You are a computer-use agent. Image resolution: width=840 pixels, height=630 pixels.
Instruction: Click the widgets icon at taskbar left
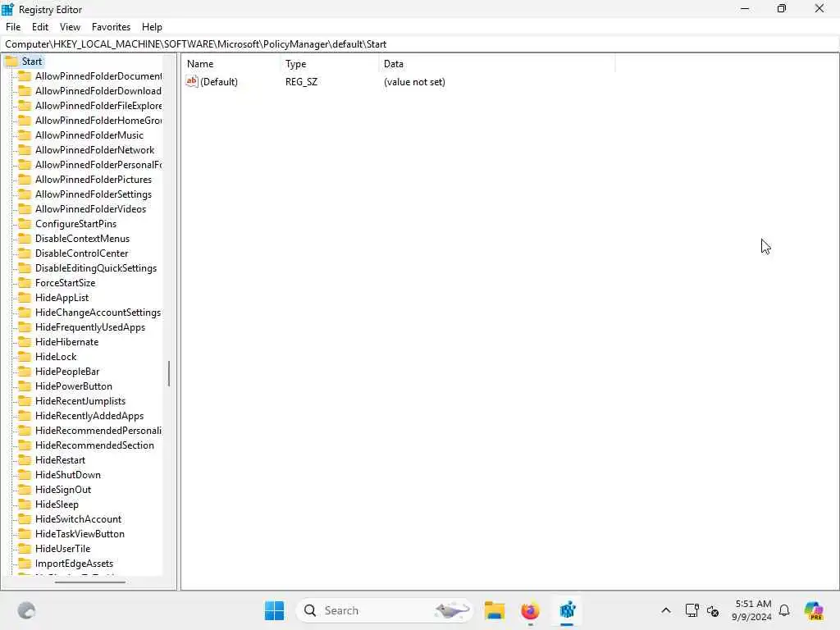point(26,610)
